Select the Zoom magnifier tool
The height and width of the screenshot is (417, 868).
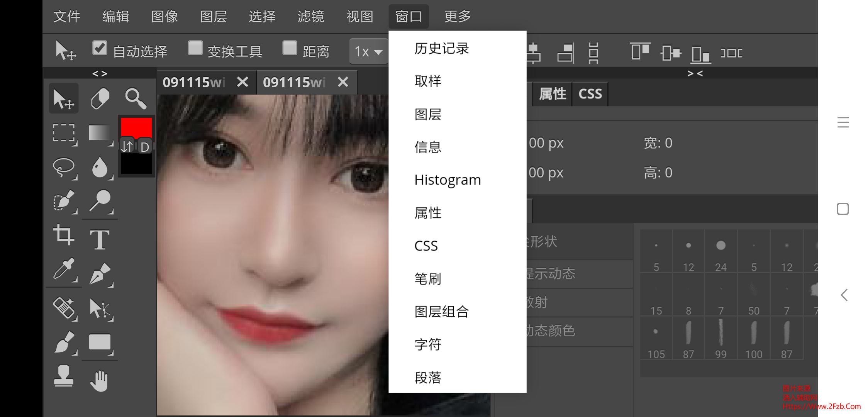pyautogui.click(x=136, y=98)
